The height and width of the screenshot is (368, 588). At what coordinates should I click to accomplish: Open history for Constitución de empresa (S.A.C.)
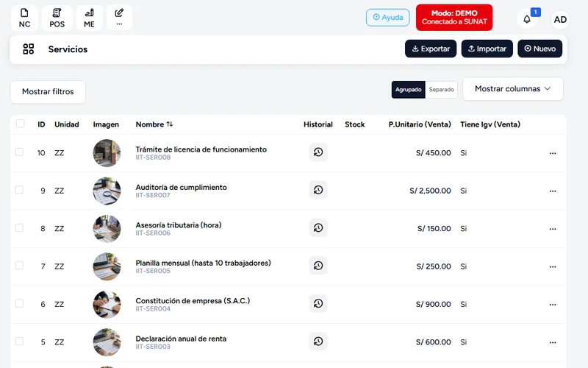pos(318,303)
